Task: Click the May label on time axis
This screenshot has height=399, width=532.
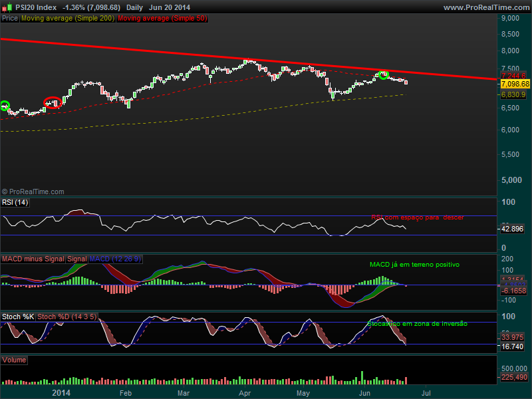Action: pyautogui.click(x=303, y=393)
